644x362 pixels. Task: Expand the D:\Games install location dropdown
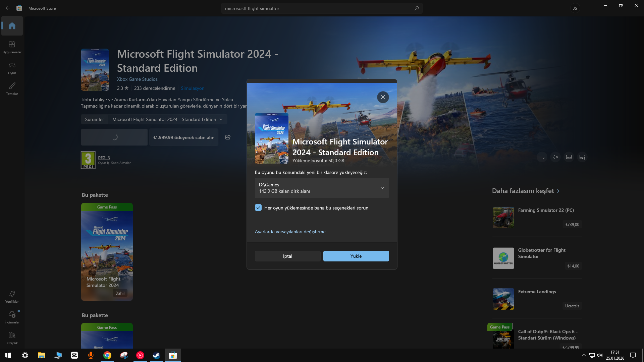point(322,188)
